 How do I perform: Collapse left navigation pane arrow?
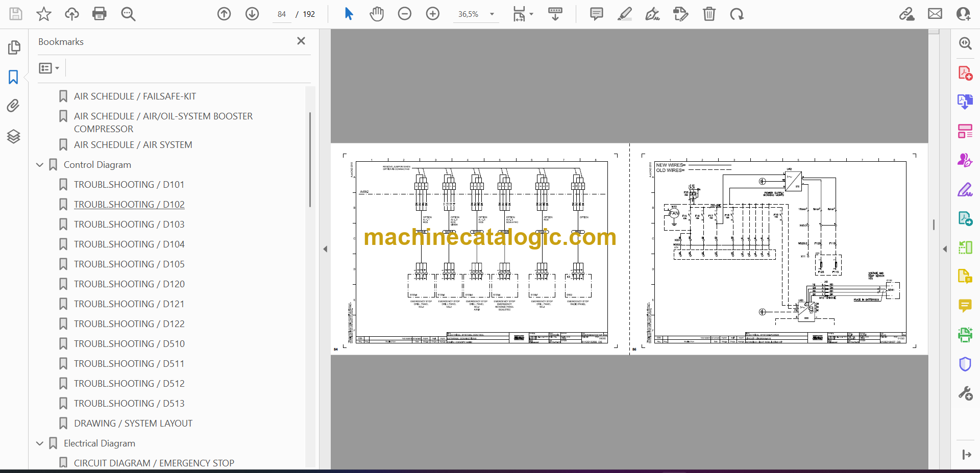(325, 249)
